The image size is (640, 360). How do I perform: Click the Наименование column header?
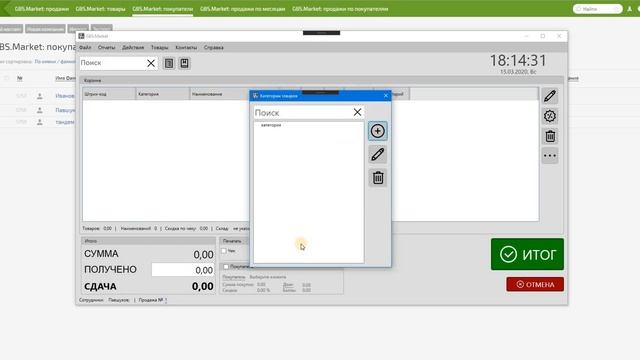220,94
